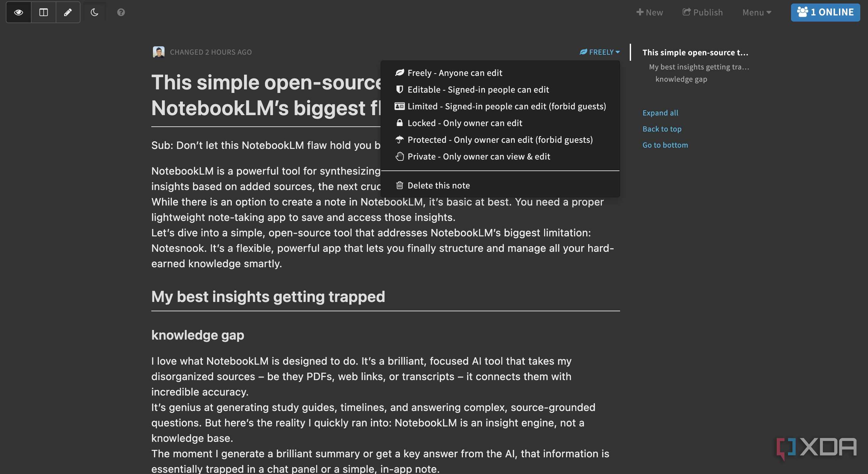Image resolution: width=868 pixels, height=474 pixels.
Task: Switch to view mode with eye icon
Action: pos(19,13)
